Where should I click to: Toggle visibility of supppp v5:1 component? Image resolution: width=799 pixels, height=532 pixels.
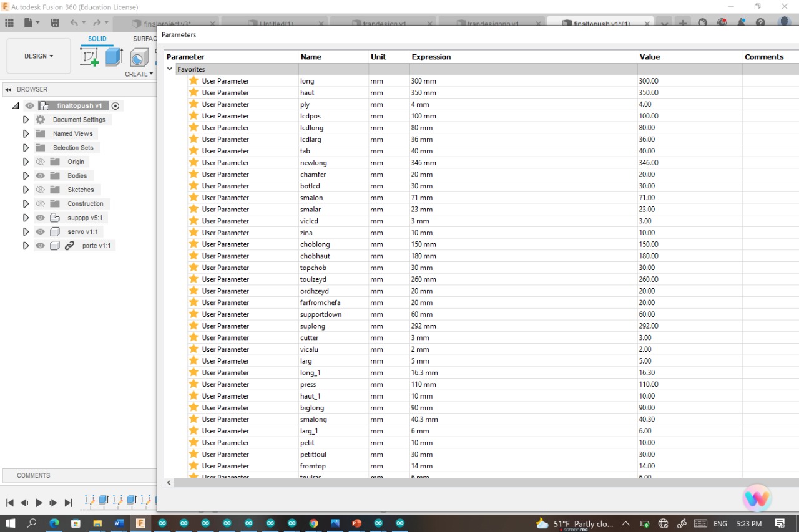[x=41, y=218]
